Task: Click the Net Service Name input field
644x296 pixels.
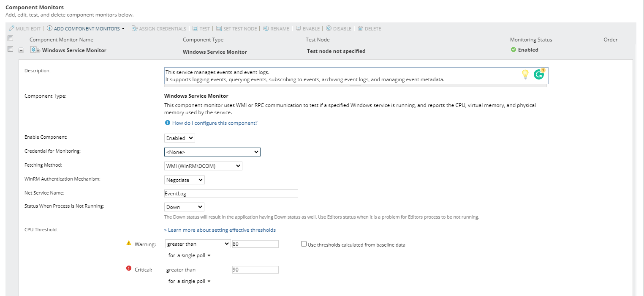Action: (x=231, y=194)
